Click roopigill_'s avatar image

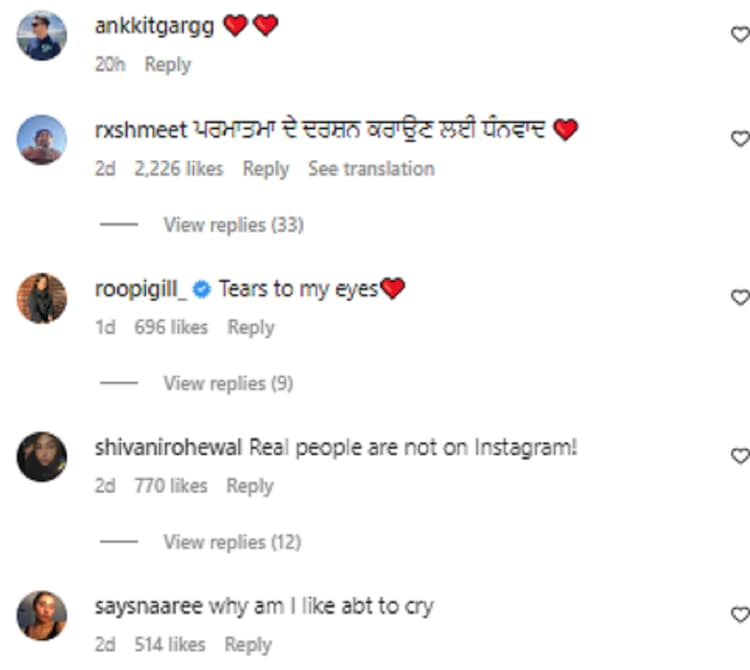42,298
